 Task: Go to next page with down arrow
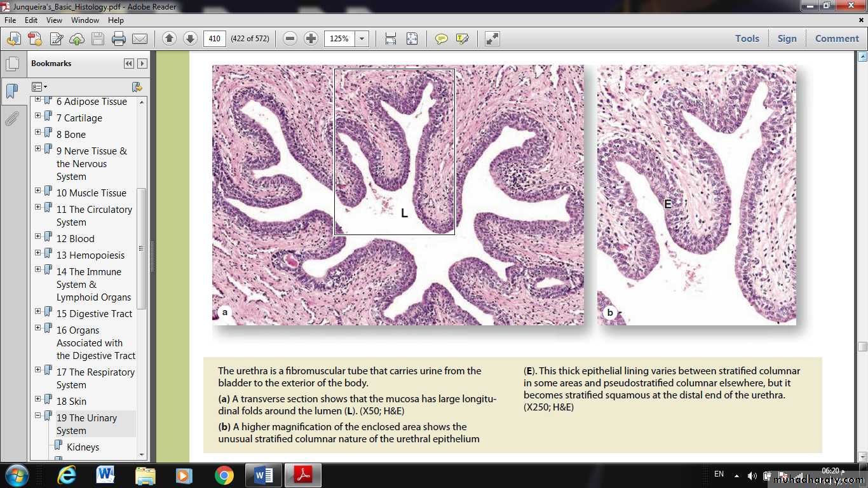point(190,39)
